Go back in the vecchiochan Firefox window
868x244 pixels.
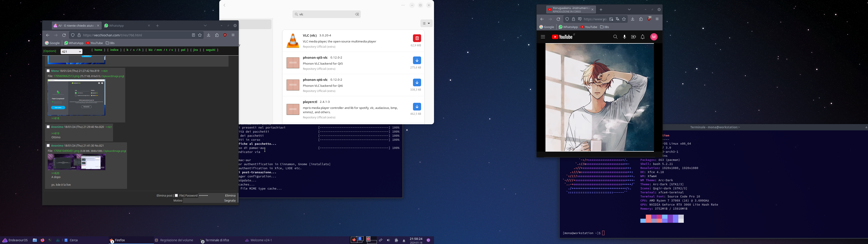(47, 35)
